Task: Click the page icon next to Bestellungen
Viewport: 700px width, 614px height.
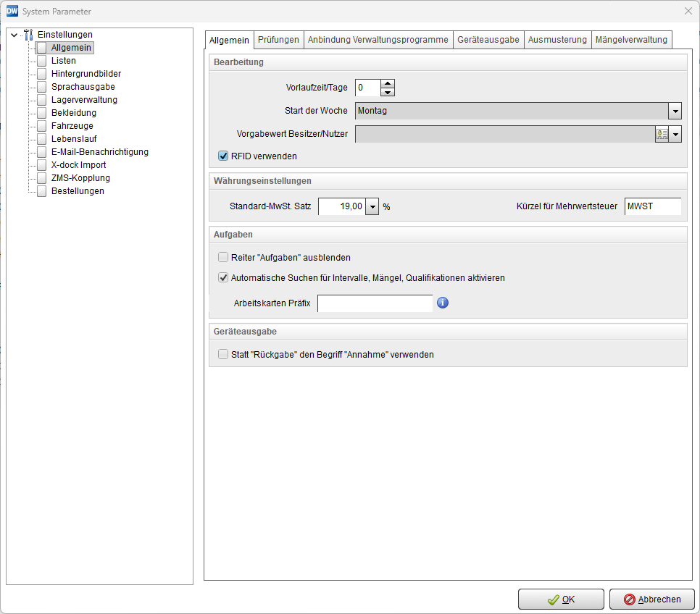Action: (41, 191)
